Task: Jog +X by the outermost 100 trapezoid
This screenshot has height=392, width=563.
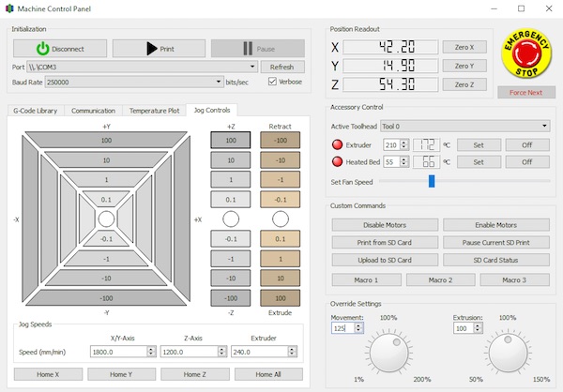Action: (x=183, y=219)
